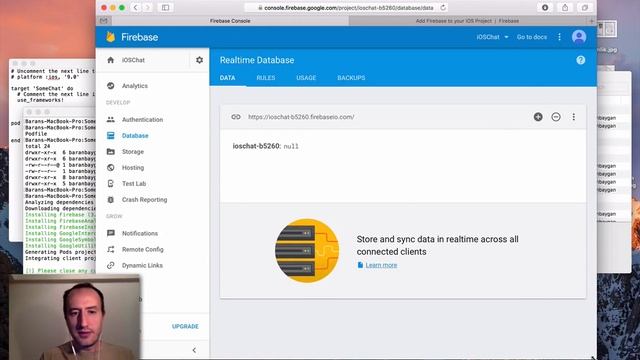Open the Dynamic Links section

coord(142,265)
